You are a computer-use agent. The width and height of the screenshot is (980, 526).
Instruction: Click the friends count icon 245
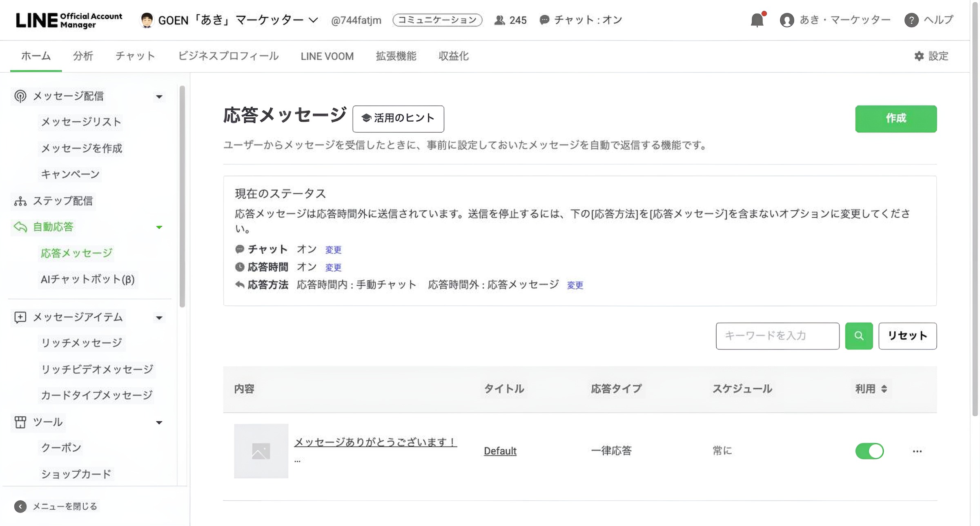(499, 20)
